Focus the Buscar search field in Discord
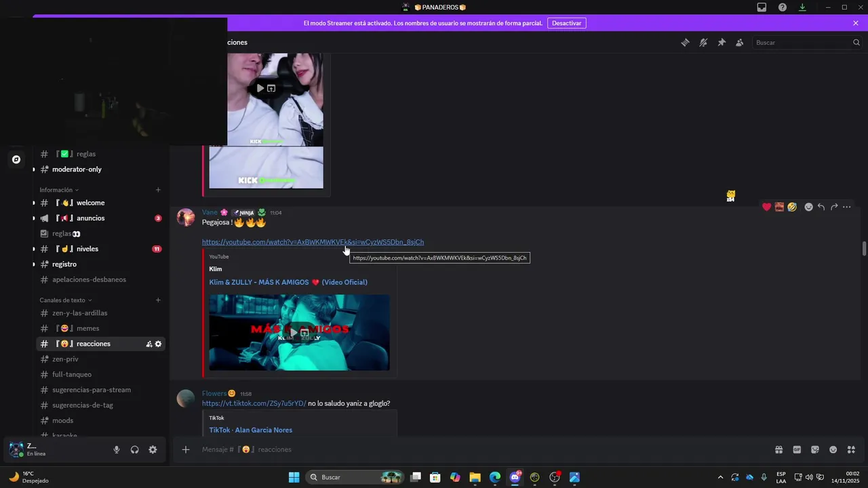Image resolution: width=868 pixels, height=488 pixels. pyautogui.click(x=807, y=42)
